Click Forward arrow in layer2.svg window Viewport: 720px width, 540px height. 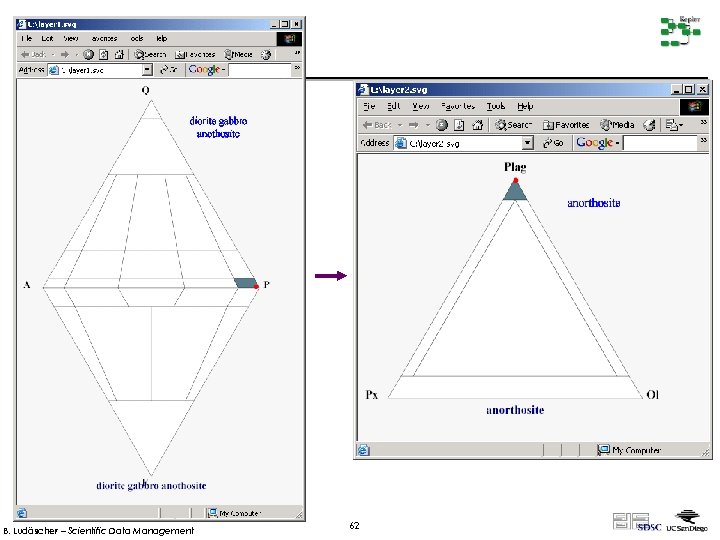413,124
